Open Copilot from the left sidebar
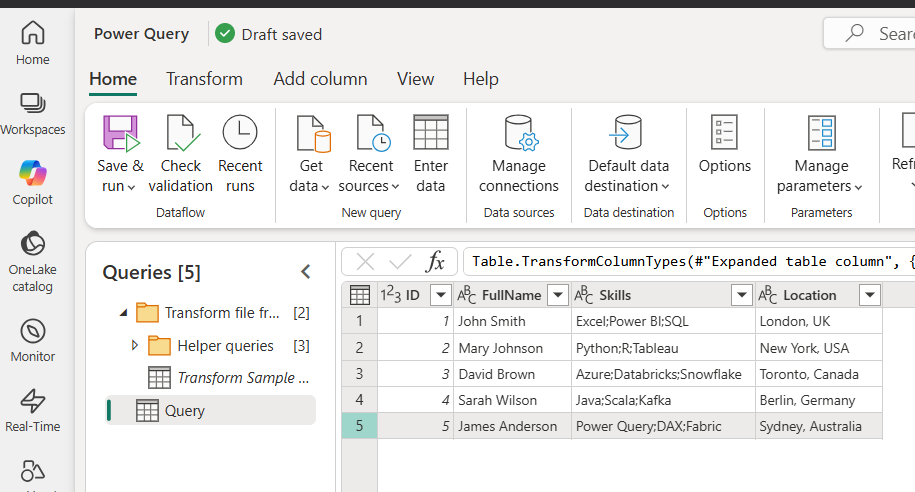 click(x=33, y=181)
